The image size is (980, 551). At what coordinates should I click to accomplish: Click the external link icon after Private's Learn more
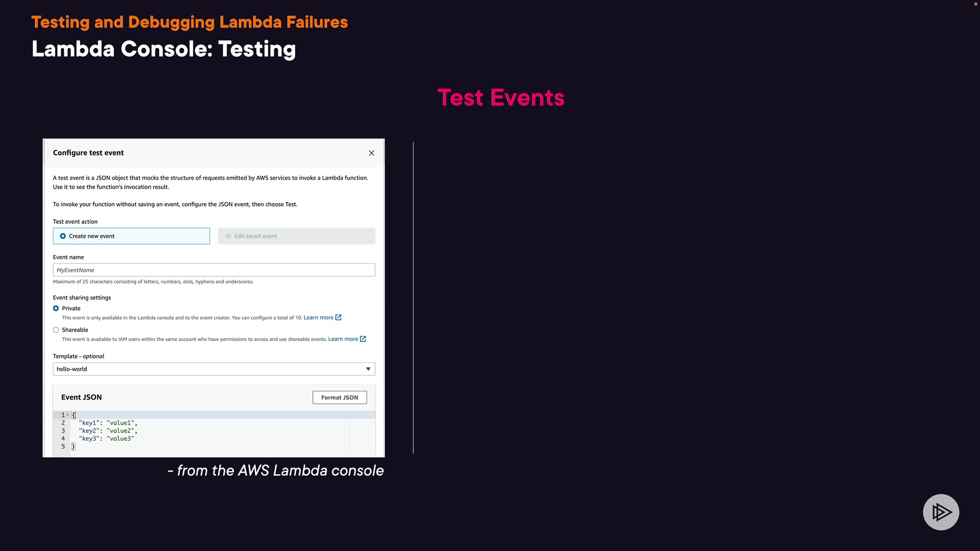tap(338, 317)
